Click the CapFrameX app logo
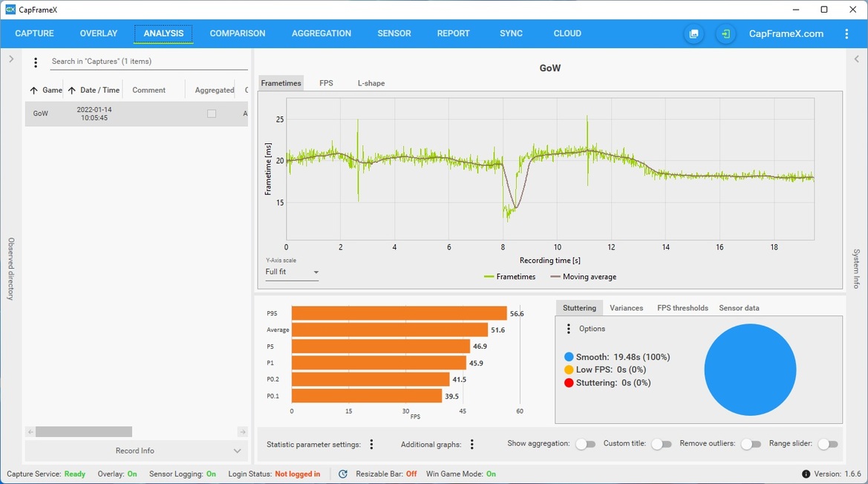 coord(10,10)
